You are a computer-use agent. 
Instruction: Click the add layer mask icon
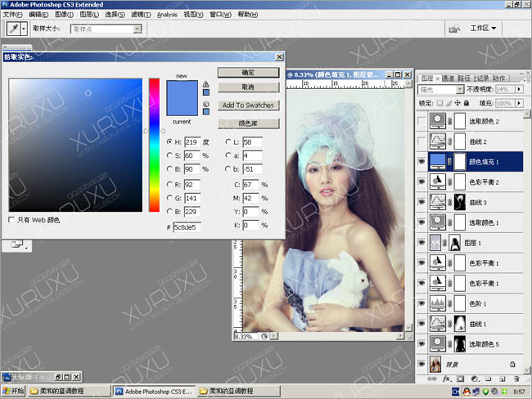pyautogui.click(x=460, y=379)
